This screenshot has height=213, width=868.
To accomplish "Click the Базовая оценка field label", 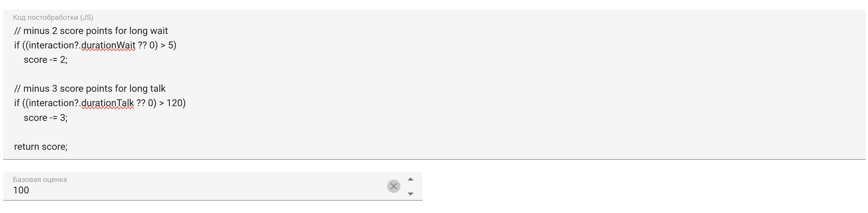I will tap(40, 180).
